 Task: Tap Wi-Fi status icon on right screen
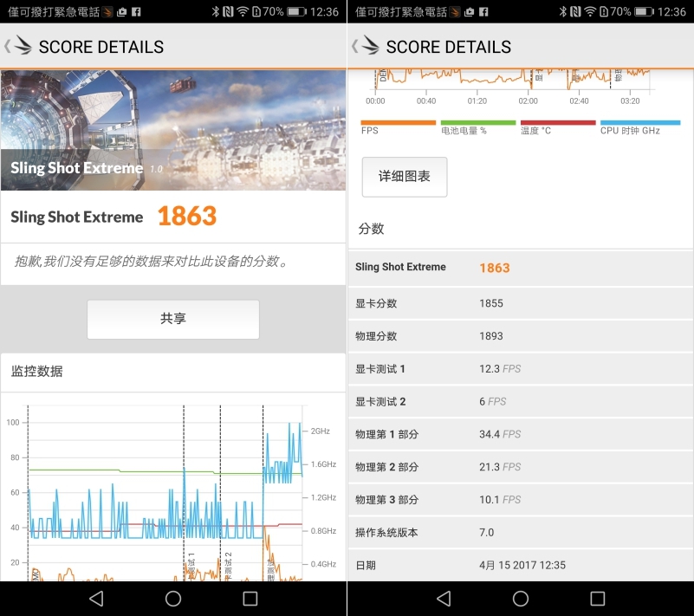click(x=590, y=11)
